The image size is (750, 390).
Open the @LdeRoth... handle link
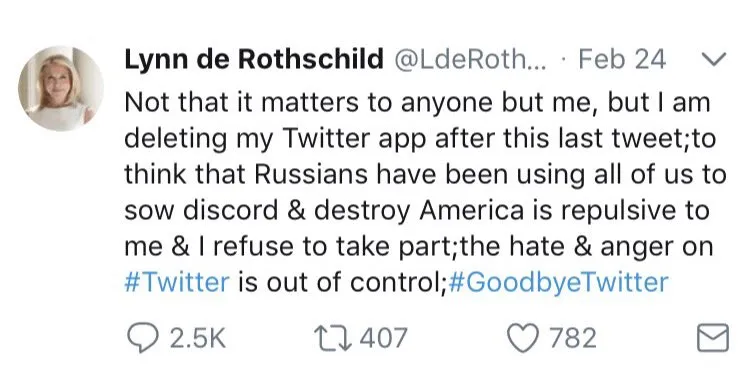click(470, 59)
